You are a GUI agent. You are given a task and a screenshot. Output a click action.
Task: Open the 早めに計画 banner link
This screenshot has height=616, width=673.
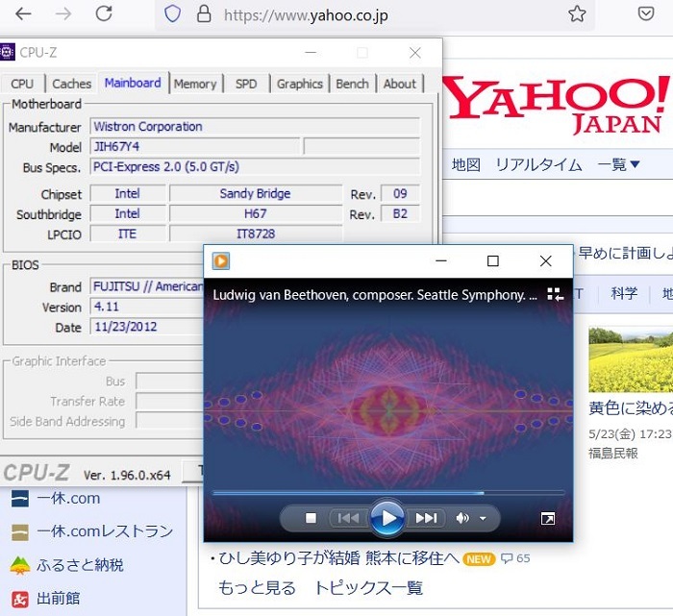[625, 253]
